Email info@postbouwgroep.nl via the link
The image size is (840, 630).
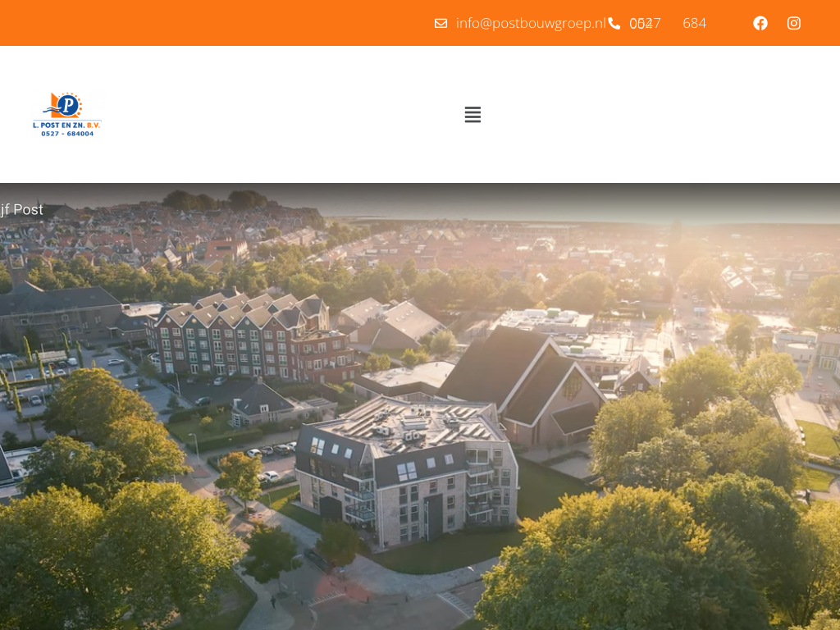click(x=531, y=23)
